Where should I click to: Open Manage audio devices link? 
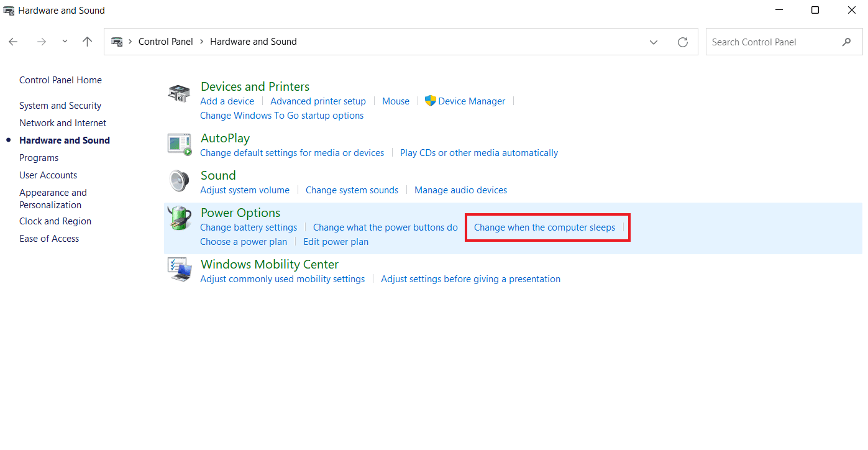pos(460,190)
